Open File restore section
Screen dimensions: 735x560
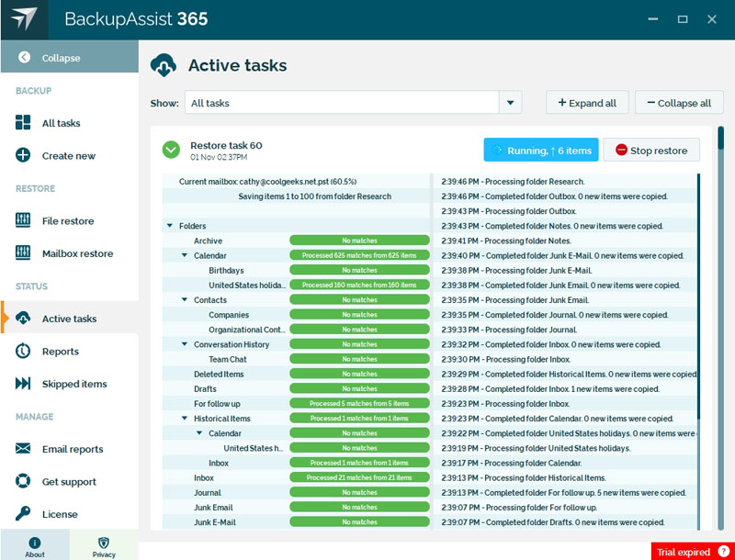68,221
